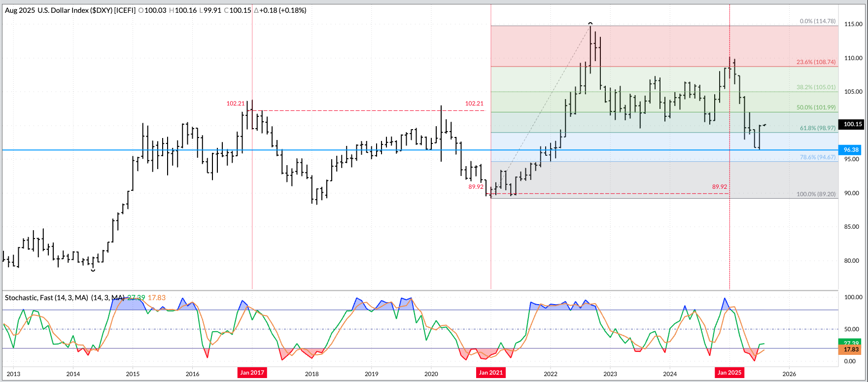Select the Jan 2025 red date marker
The width and height of the screenshot is (868, 382).
click(729, 373)
